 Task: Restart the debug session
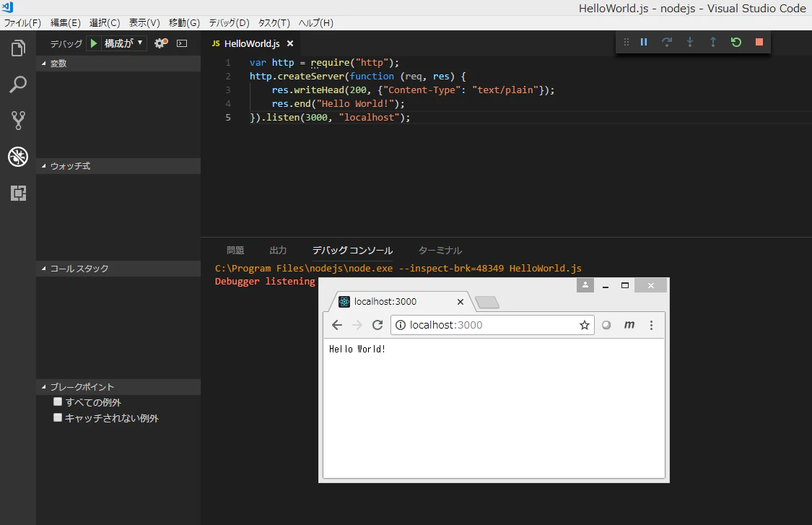point(736,42)
